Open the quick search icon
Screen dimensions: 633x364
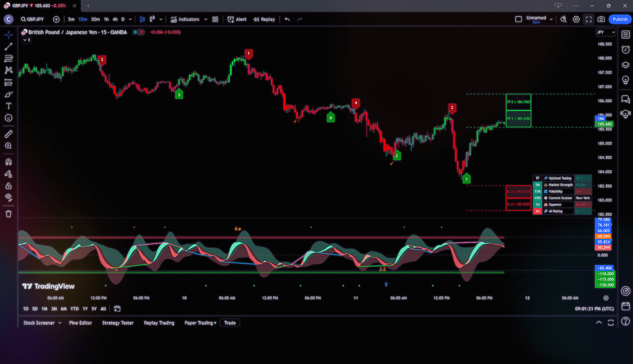(564, 19)
